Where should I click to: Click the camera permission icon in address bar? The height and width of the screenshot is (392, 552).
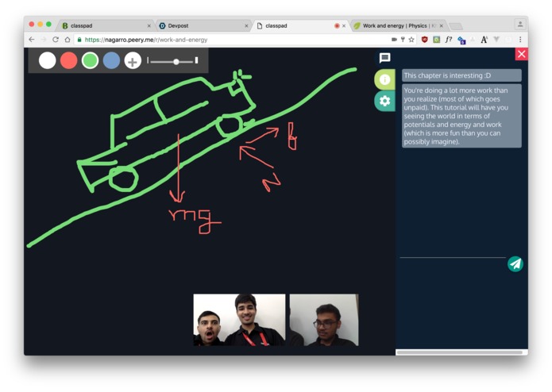pos(394,40)
